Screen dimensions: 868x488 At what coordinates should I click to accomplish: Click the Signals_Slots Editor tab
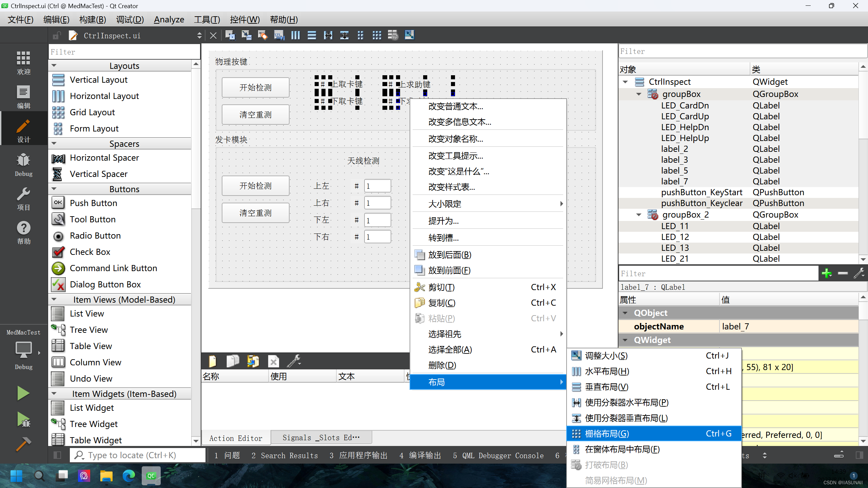(320, 438)
